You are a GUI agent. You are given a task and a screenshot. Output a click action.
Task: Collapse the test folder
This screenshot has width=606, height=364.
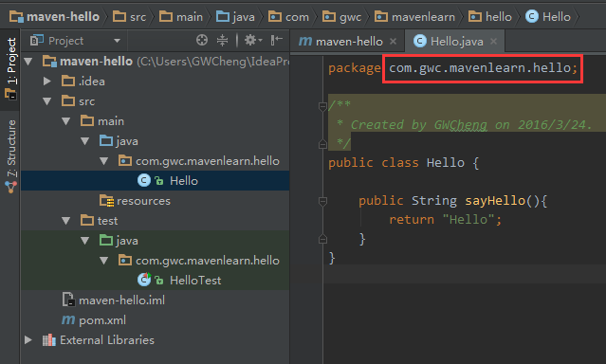66,221
